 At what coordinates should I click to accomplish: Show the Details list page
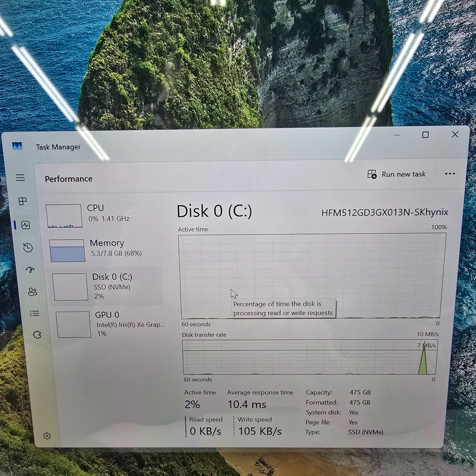(x=35, y=314)
